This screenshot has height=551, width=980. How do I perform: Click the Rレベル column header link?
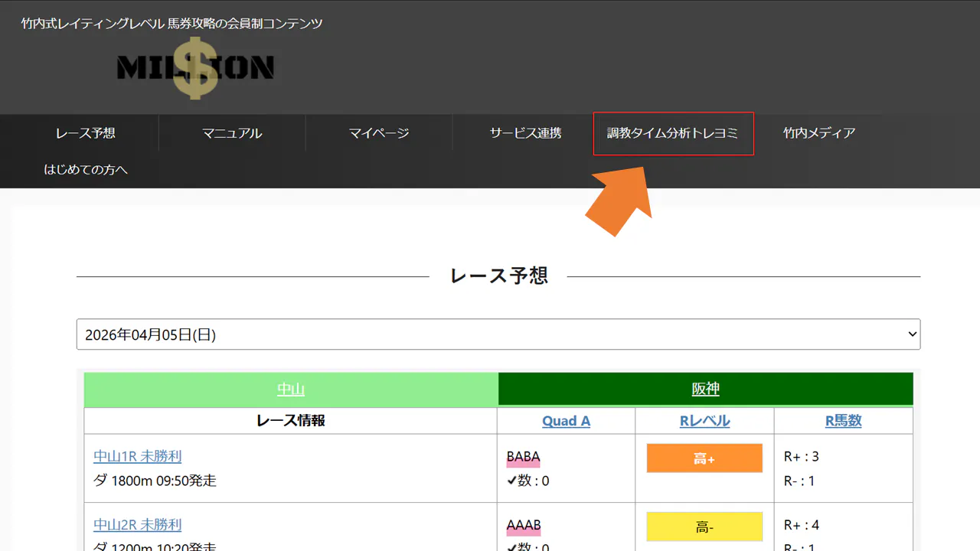(704, 421)
